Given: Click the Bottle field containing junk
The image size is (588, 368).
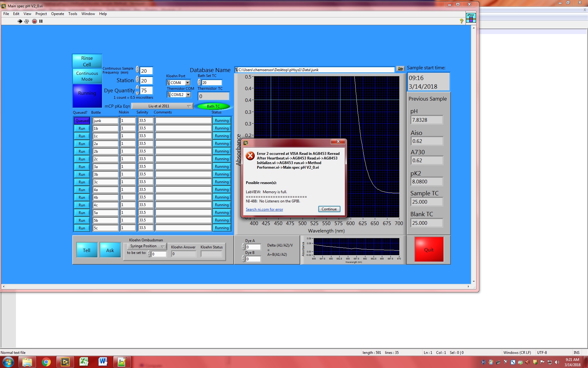Looking at the screenshot, I should point(105,121).
